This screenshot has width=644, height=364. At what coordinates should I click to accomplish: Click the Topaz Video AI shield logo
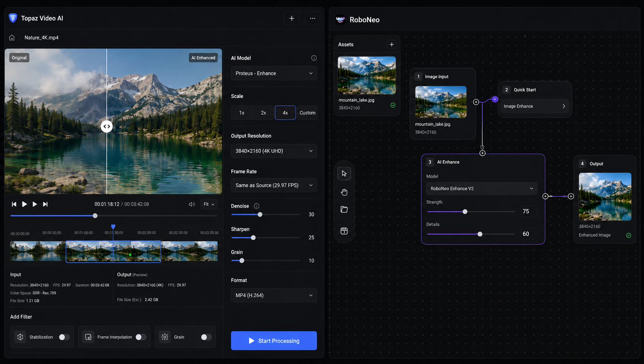pos(13,18)
